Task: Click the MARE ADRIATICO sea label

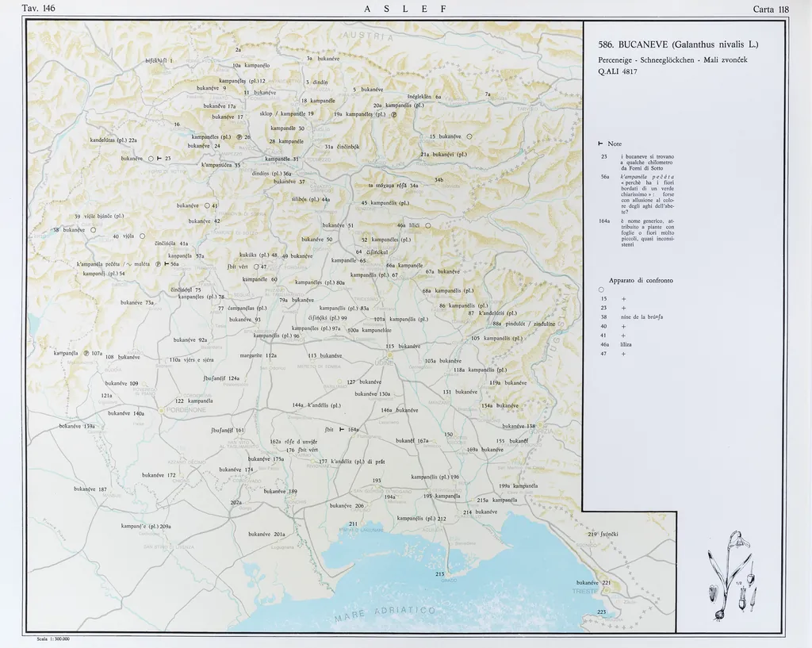Action: click(x=385, y=613)
